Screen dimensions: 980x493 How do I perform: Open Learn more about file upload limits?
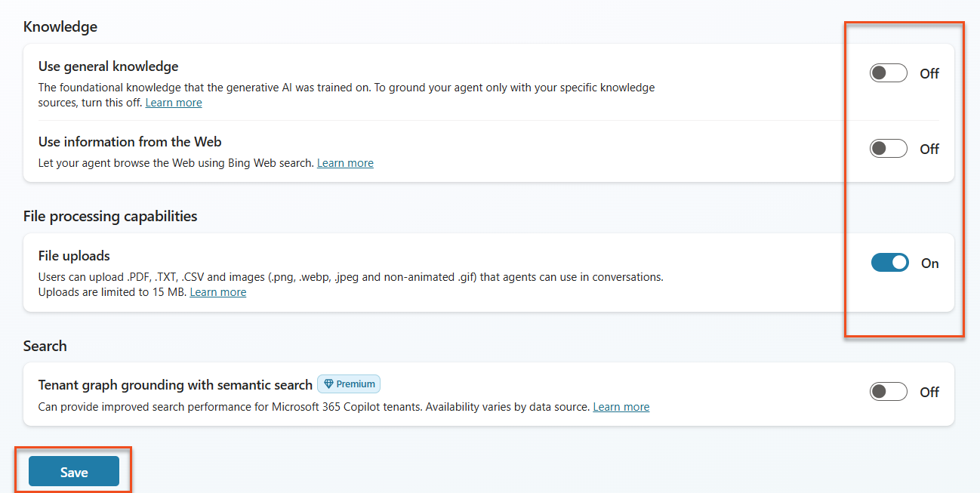click(x=218, y=291)
